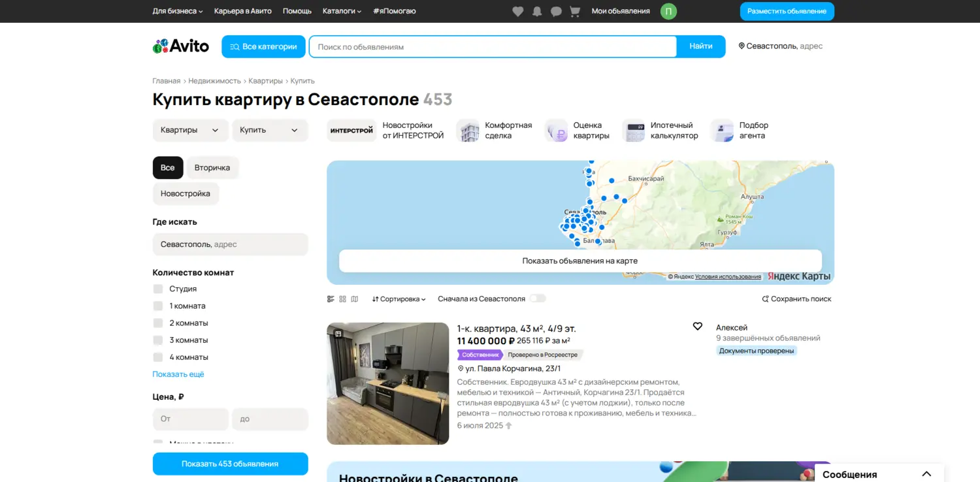980x482 pixels.
Task: Click the Avito logo
Action: [x=181, y=46]
